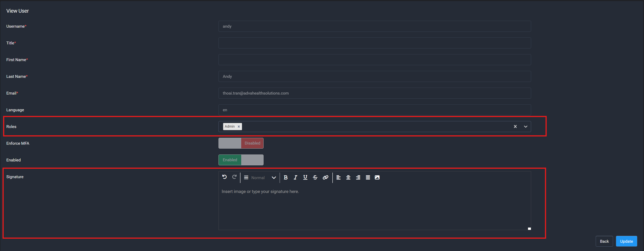Image resolution: width=644 pixels, height=251 pixels.
Task: Toggle the Enabled account switch
Action: coord(241,160)
